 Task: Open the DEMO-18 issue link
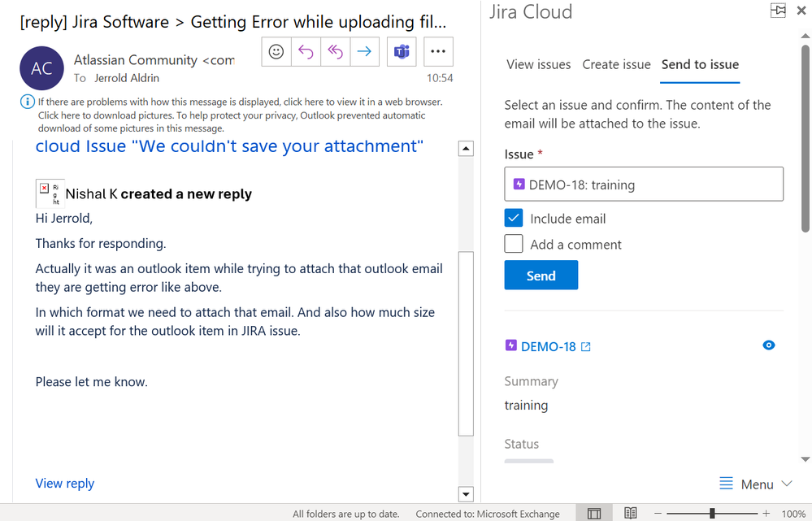coord(549,346)
